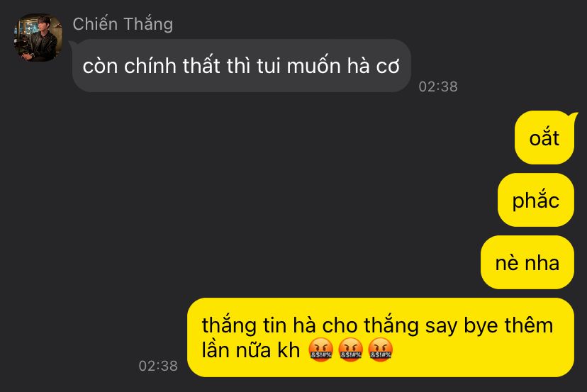The height and width of the screenshot is (392, 587).
Task: Select the yellow "nè nha" message bubble
Action: 527,262
